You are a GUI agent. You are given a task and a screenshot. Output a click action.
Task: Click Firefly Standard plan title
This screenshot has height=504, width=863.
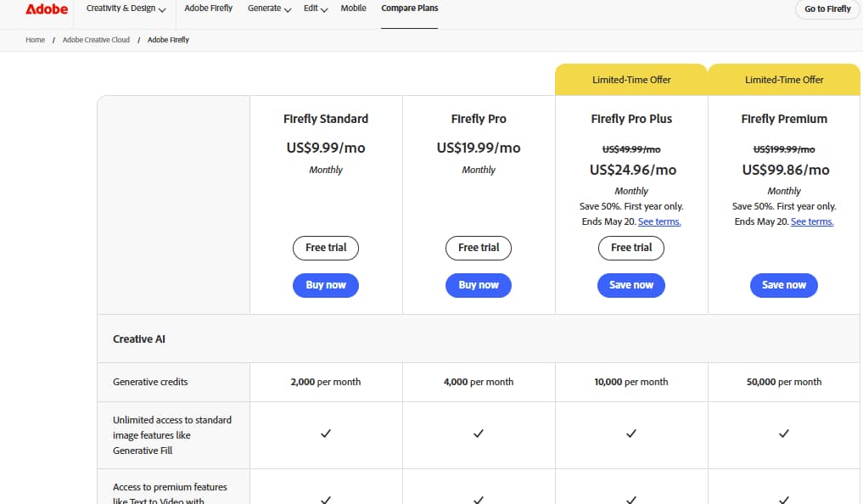point(326,119)
